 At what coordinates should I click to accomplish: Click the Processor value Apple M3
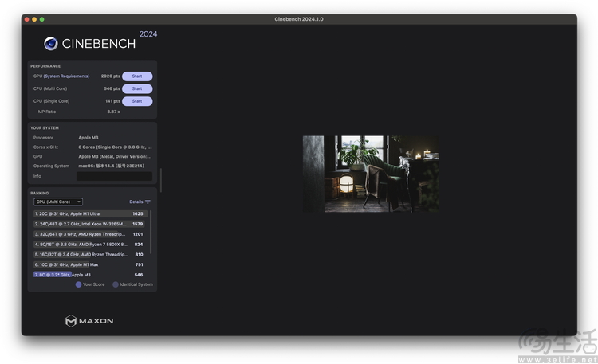[x=89, y=138]
